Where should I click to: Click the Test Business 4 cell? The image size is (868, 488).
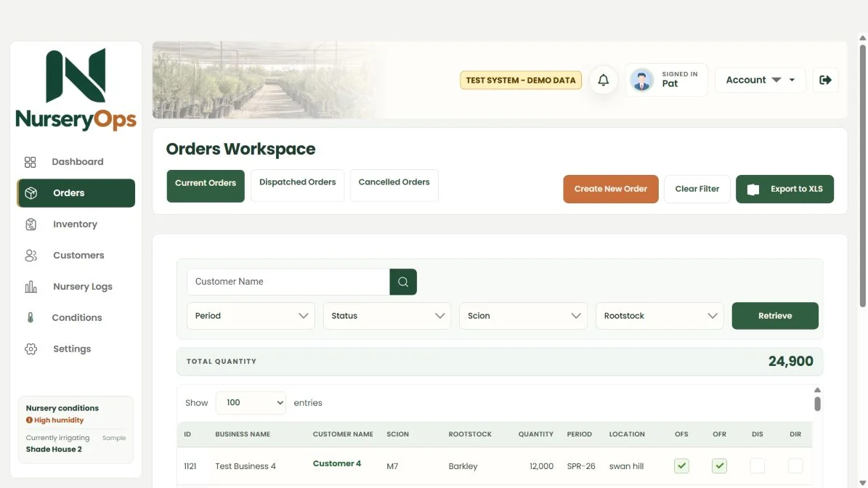246,466
